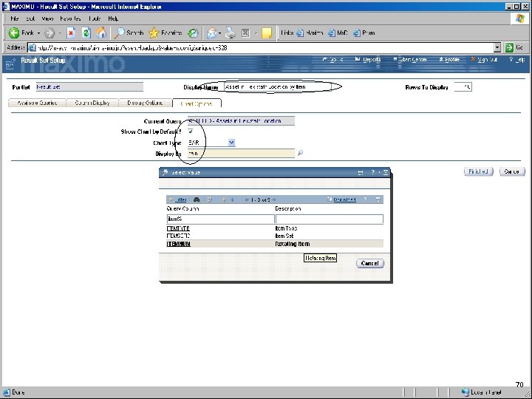This screenshot has width=532, height=399.
Task: Click the filter funnel icon in dialog
Action: pyautogui.click(x=171, y=199)
